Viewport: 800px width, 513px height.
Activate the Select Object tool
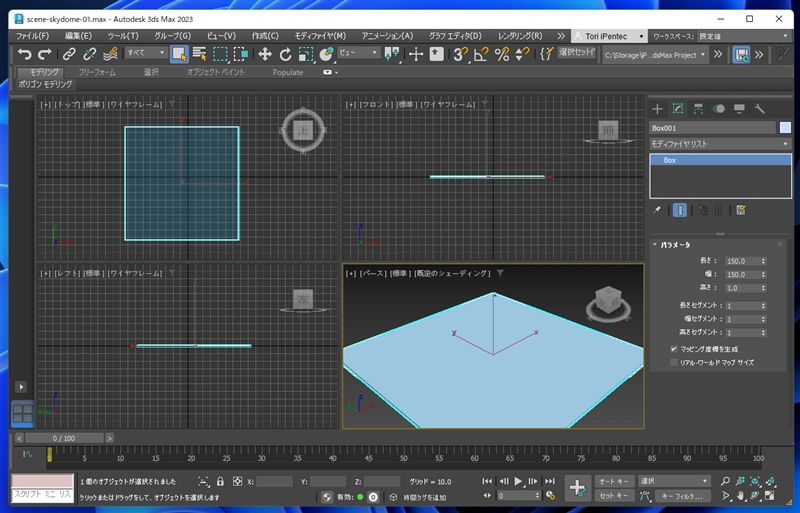coord(179,54)
